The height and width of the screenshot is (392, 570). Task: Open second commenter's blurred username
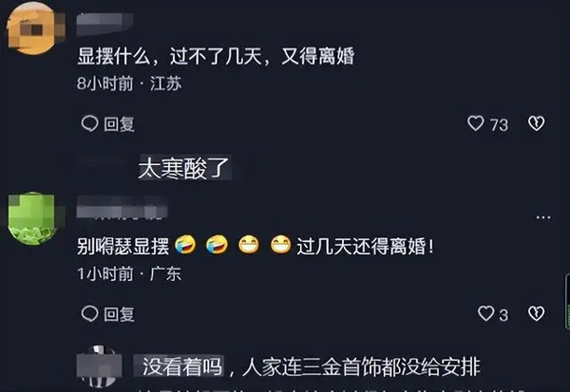coord(122,207)
